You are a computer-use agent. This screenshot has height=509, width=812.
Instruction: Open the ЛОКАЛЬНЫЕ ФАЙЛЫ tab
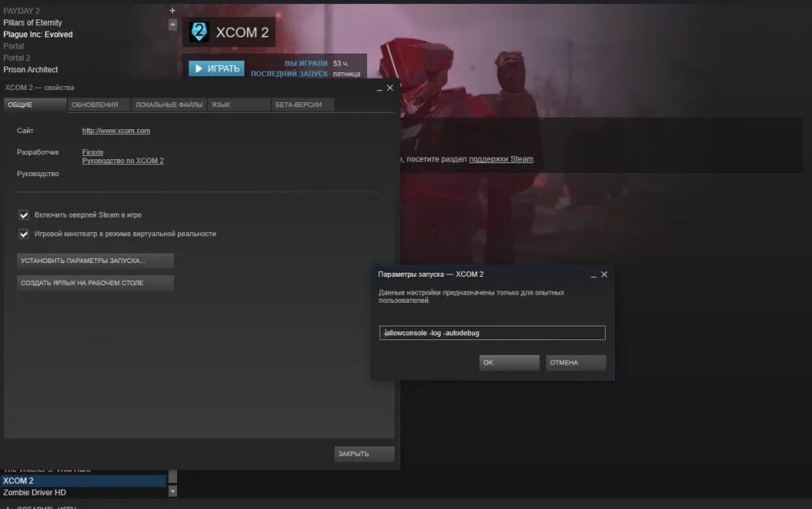tap(169, 105)
